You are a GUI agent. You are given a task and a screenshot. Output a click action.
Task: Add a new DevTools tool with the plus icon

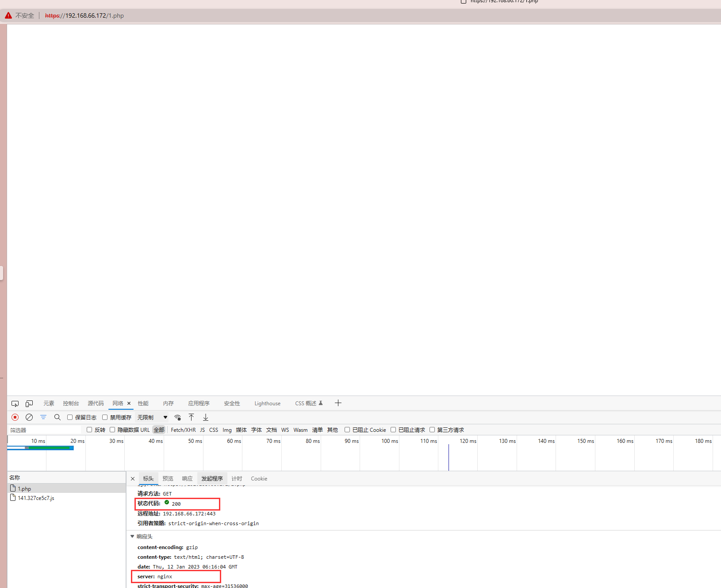point(338,403)
